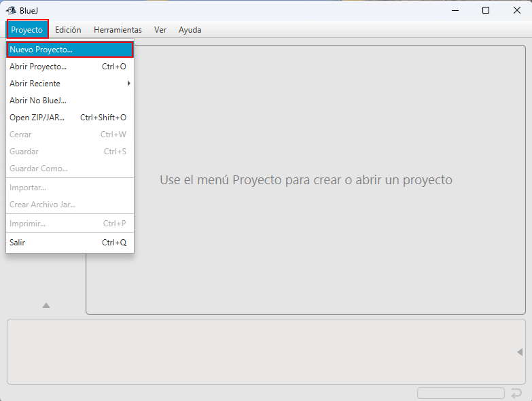Click the Crear Archivo Jar... entry
532x401 pixels.
tap(70, 205)
